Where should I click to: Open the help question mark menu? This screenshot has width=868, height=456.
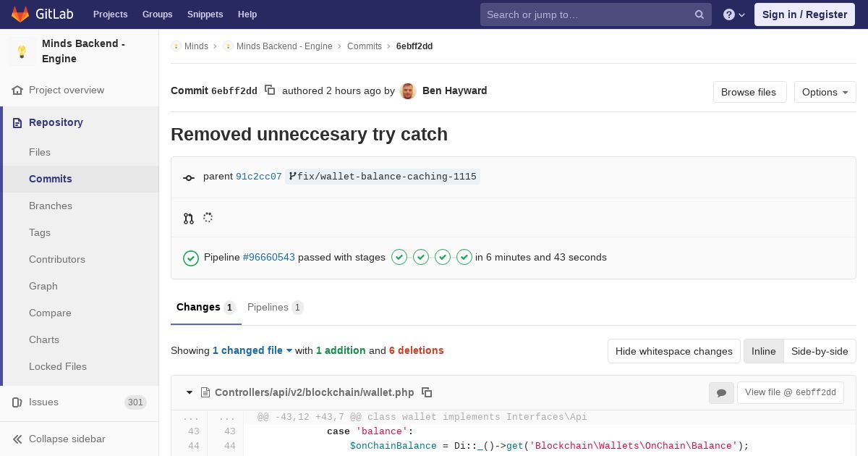click(x=734, y=14)
